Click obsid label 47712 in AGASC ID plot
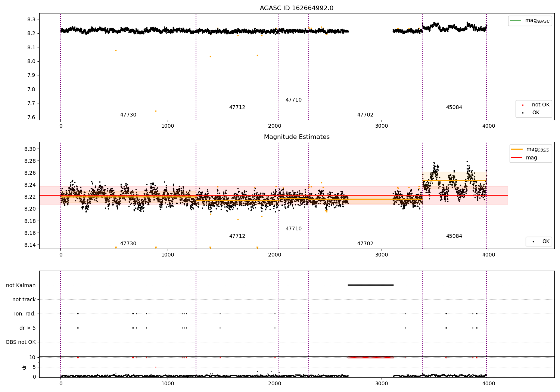 coord(237,108)
